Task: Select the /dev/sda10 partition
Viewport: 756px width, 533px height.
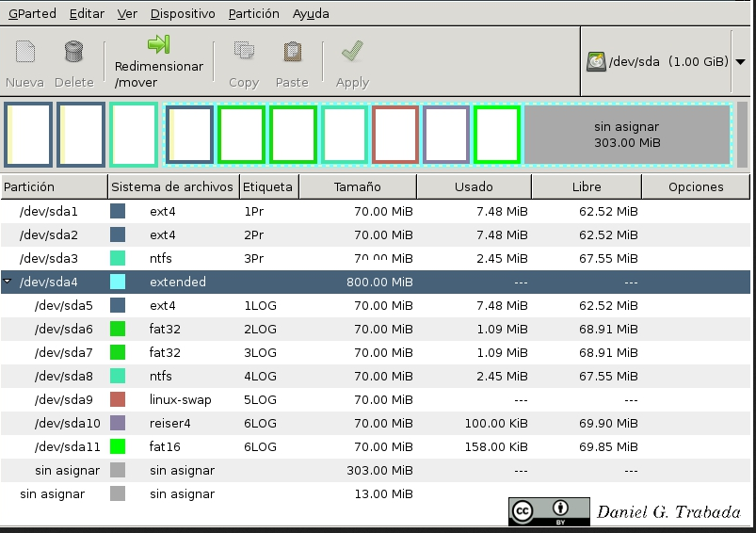Action: tap(375, 423)
